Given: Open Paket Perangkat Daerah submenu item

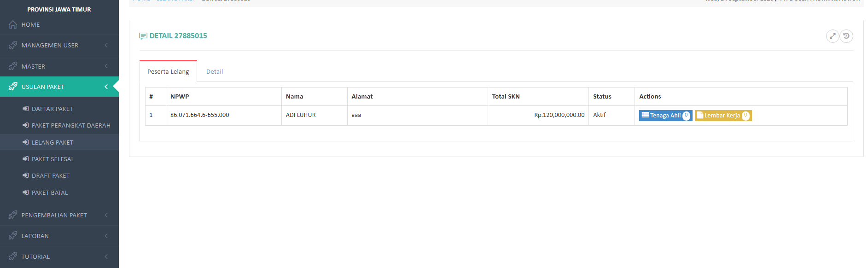Looking at the screenshot, I should coord(71,125).
